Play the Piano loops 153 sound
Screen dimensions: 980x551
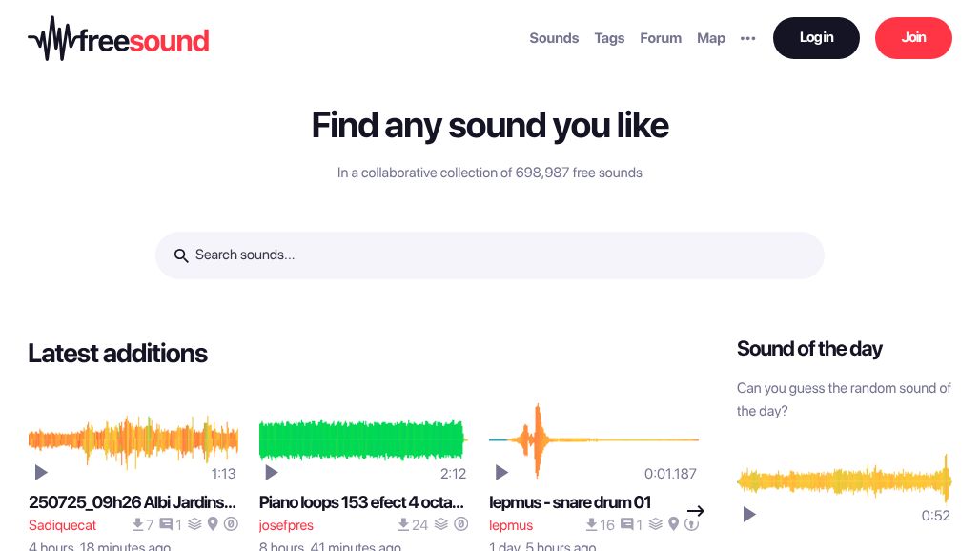[x=272, y=472]
